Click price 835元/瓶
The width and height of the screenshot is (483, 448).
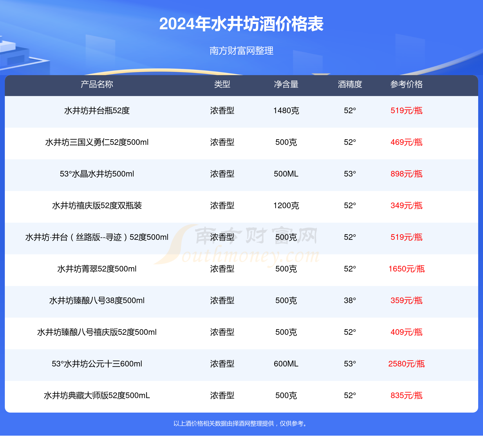(x=407, y=395)
